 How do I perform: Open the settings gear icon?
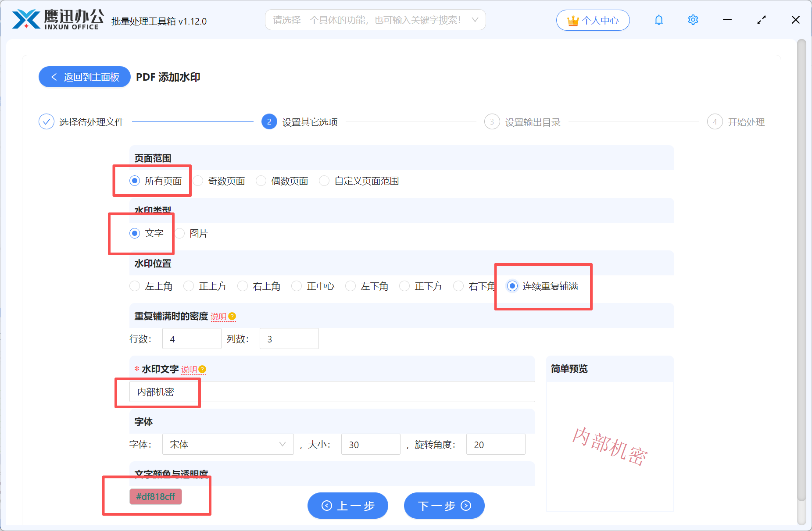(693, 20)
